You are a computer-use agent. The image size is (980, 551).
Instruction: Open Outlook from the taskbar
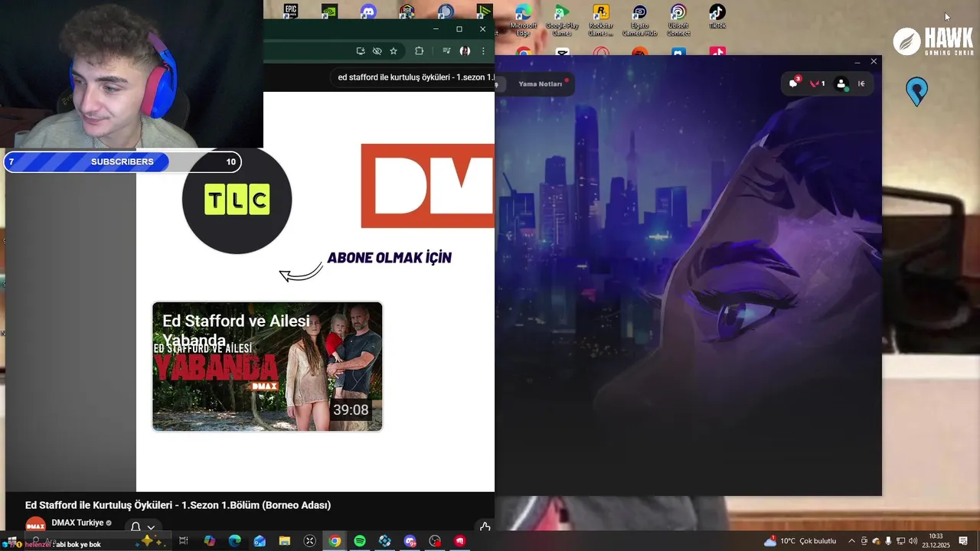(260, 541)
